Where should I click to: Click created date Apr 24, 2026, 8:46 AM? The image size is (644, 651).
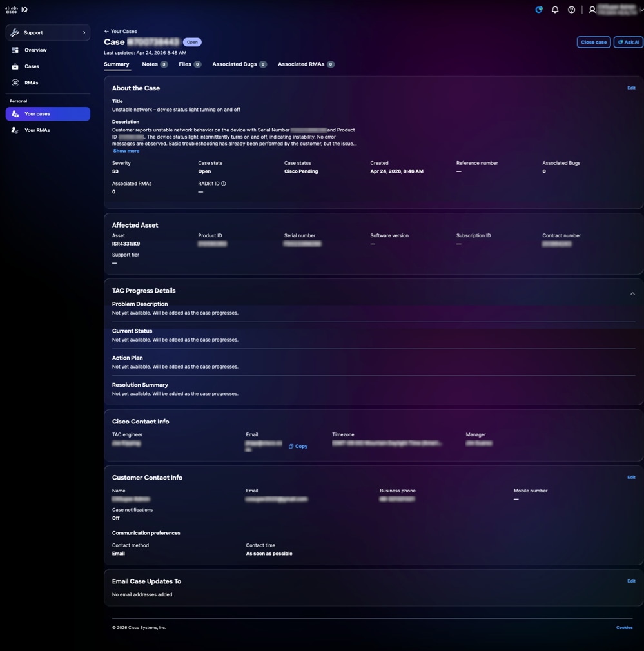pos(397,171)
